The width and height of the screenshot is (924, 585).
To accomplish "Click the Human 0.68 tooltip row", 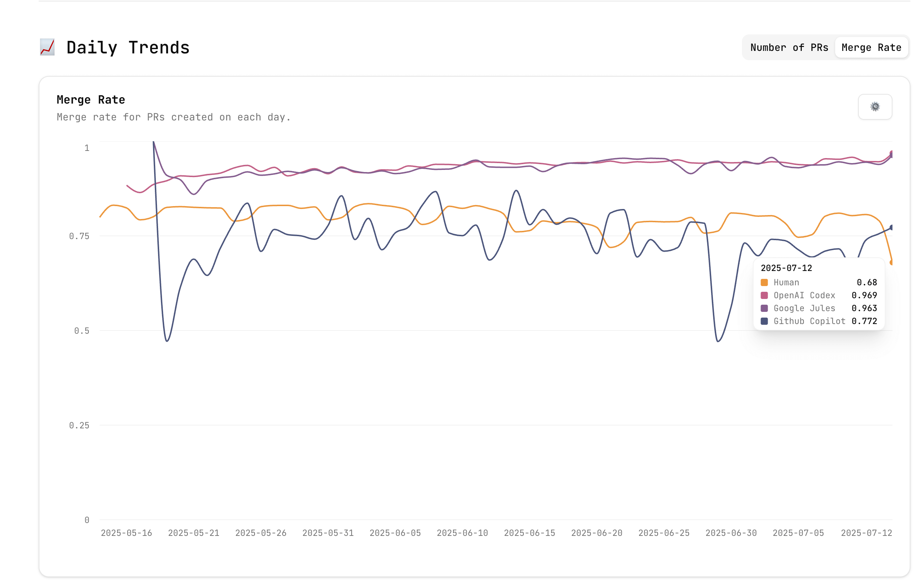I will [819, 282].
